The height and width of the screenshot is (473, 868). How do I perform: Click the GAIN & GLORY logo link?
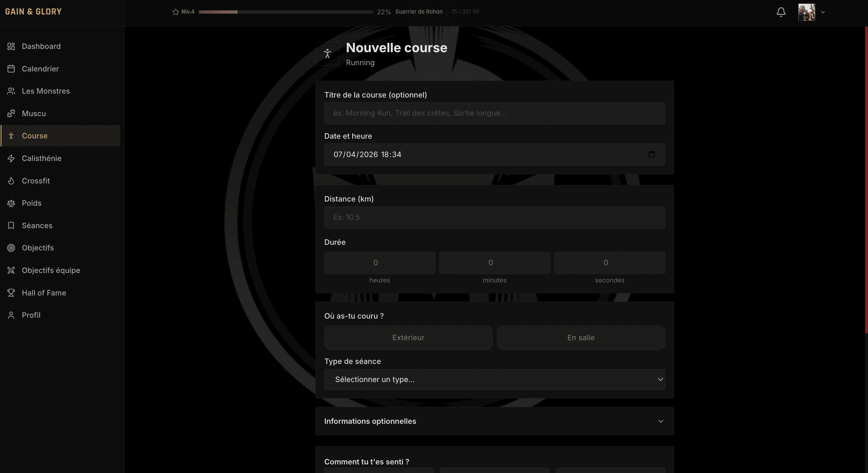pos(33,12)
